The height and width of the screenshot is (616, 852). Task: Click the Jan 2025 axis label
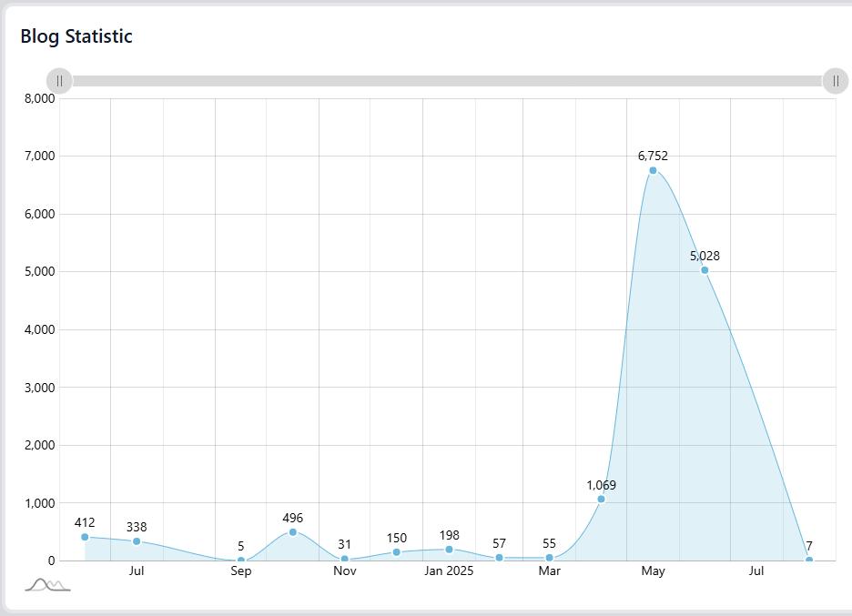[449, 571]
